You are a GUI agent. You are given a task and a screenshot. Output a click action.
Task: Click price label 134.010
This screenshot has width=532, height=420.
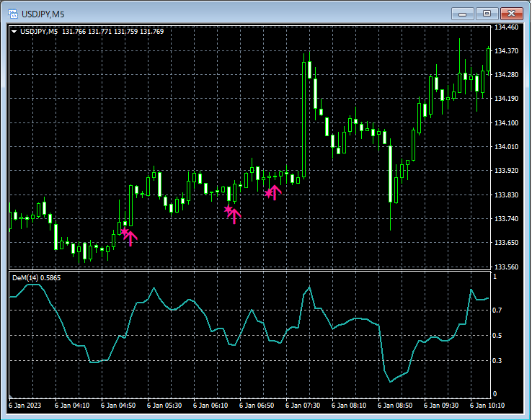point(507,146)
